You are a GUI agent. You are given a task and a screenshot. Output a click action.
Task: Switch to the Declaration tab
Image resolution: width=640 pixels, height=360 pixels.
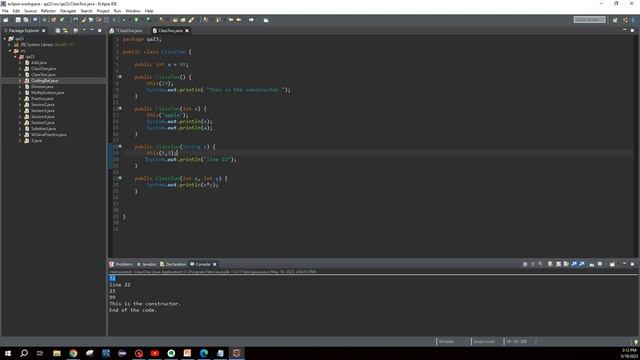point(173,264)
